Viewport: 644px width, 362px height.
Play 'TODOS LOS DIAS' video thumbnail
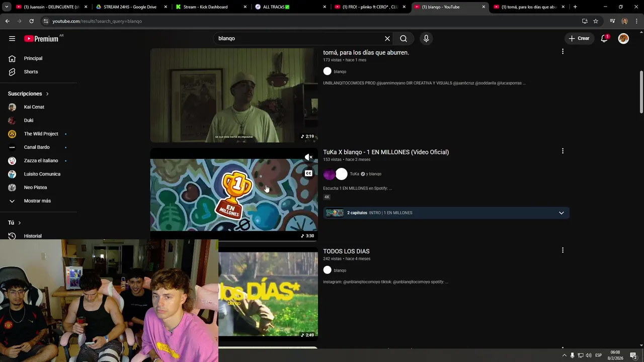pos(268,294)
